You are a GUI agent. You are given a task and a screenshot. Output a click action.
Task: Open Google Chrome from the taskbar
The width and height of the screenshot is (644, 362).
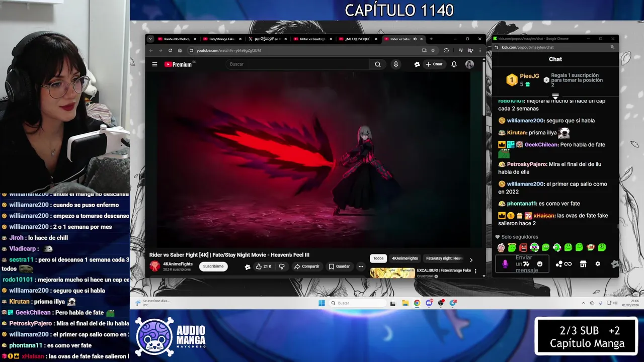point(417,303)
